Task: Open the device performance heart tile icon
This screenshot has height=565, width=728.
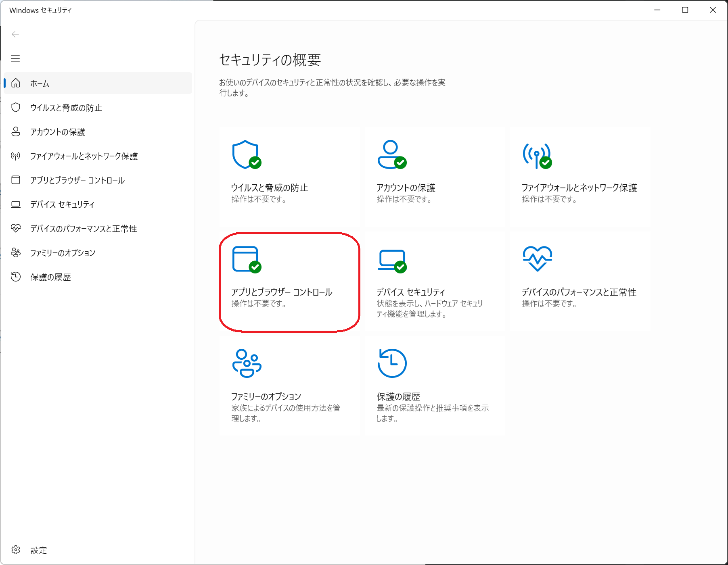Action: [537, 259]
